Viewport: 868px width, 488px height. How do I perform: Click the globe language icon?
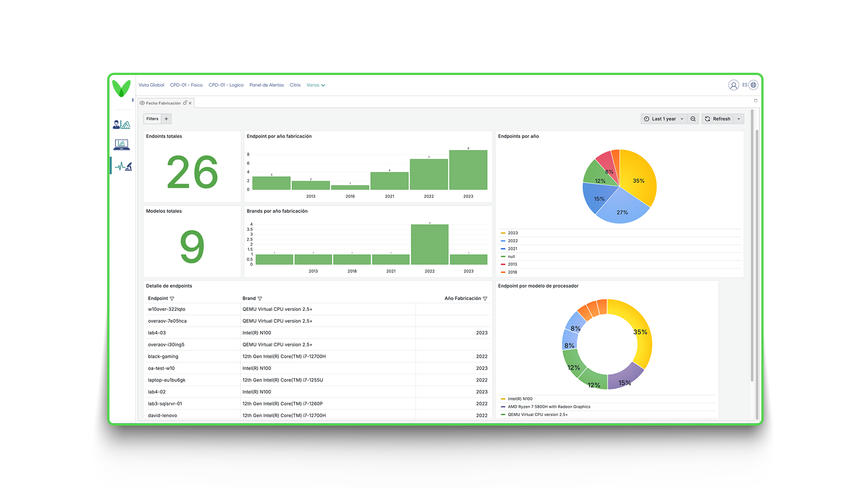(753, 85)
